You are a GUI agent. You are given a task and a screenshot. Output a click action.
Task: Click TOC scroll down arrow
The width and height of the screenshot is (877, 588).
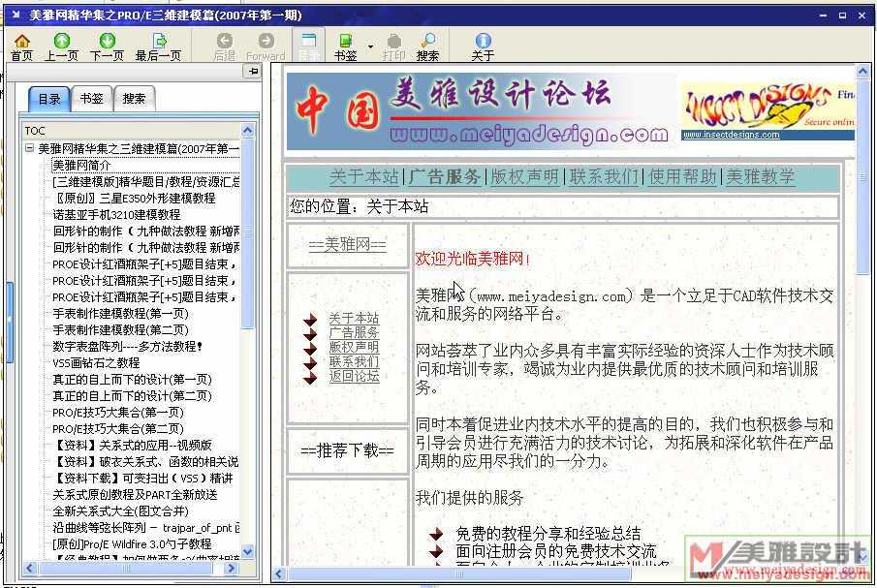[x=248, y=551]
